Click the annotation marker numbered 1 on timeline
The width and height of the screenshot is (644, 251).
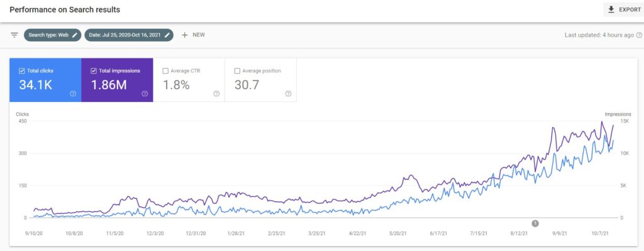coord(535,223)
